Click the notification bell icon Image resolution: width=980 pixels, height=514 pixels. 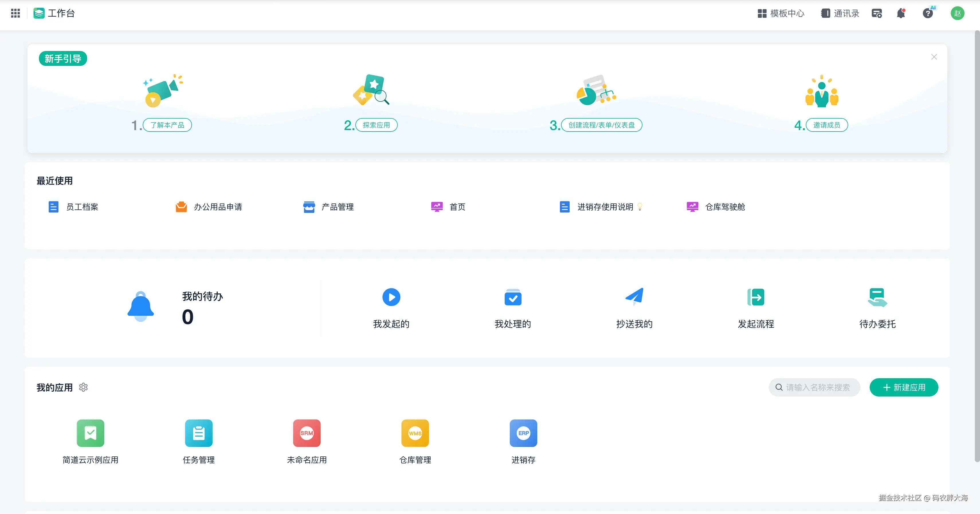[x=901, y=13]
